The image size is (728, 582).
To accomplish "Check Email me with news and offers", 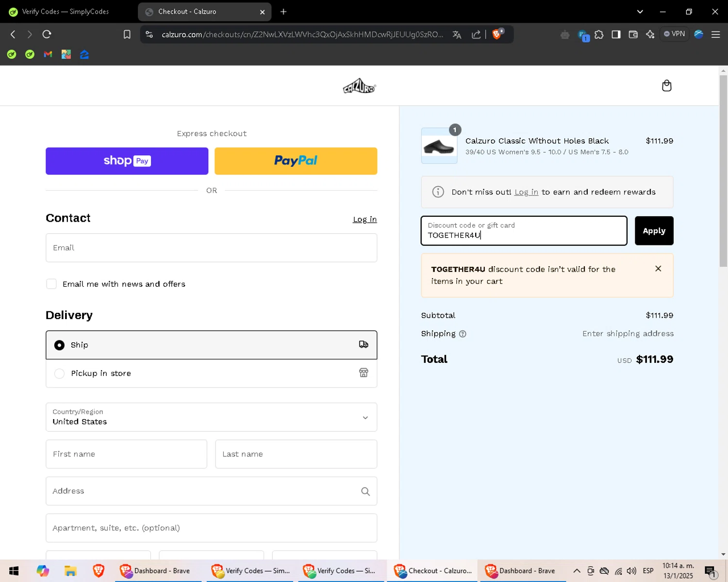I will click(x=51, y=284).
